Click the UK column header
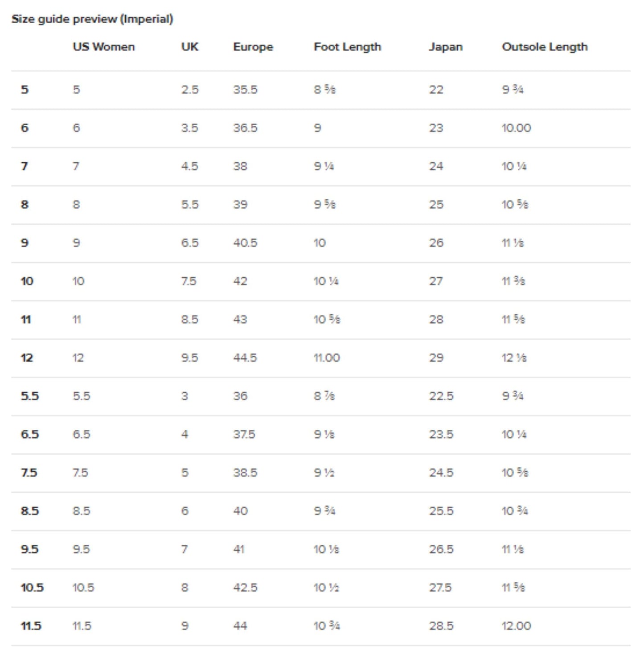The height and width of the screenshot is (650, 644). coord(189,47)
